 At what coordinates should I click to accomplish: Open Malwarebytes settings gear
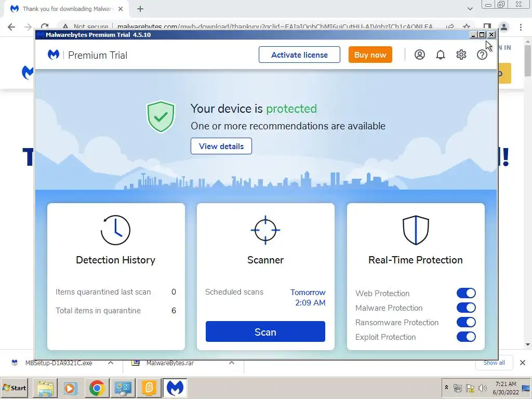coord(461,55)
